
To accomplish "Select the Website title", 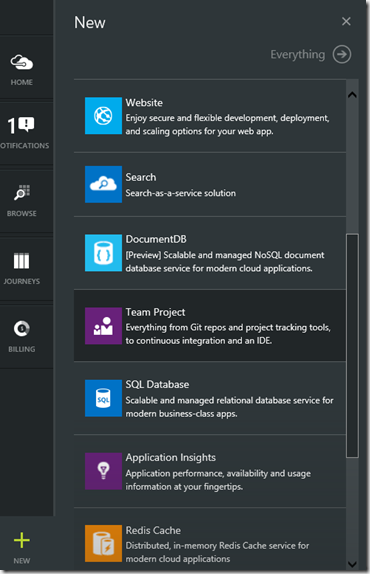I will [x=144, y=102].
